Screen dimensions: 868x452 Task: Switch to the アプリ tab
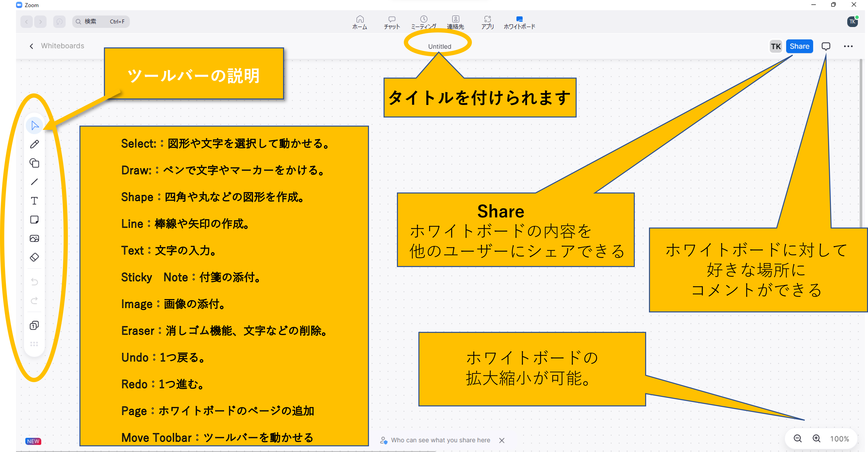point(487,22)
